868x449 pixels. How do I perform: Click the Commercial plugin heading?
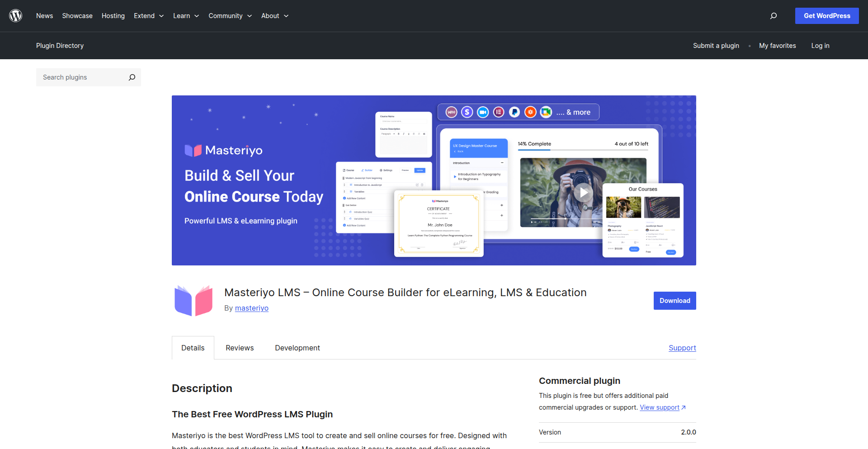coord(580,381)
